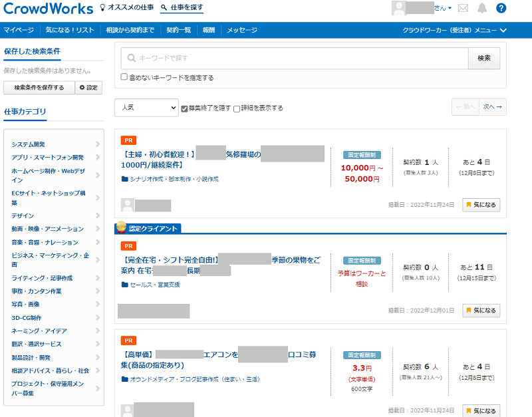Screen dimensions: 532x417
Task: Go to next page with 次へ
Action: tap(493, 107)
